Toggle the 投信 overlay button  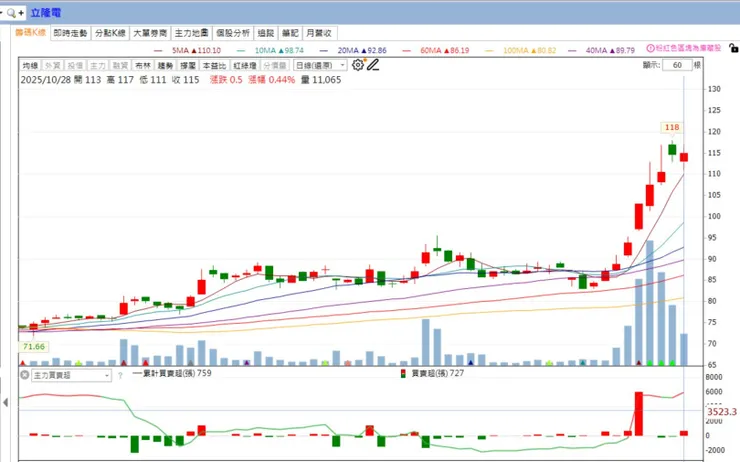coord(75,65)
